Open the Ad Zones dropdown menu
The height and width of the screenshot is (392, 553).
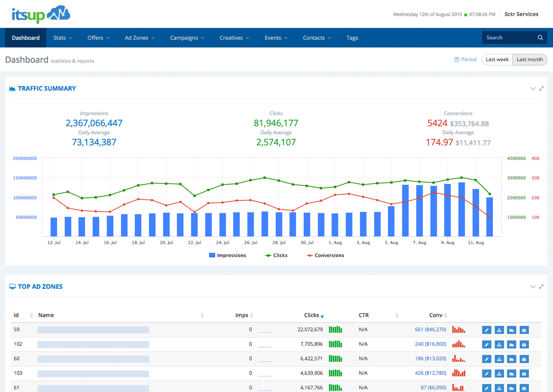point(139,38)
